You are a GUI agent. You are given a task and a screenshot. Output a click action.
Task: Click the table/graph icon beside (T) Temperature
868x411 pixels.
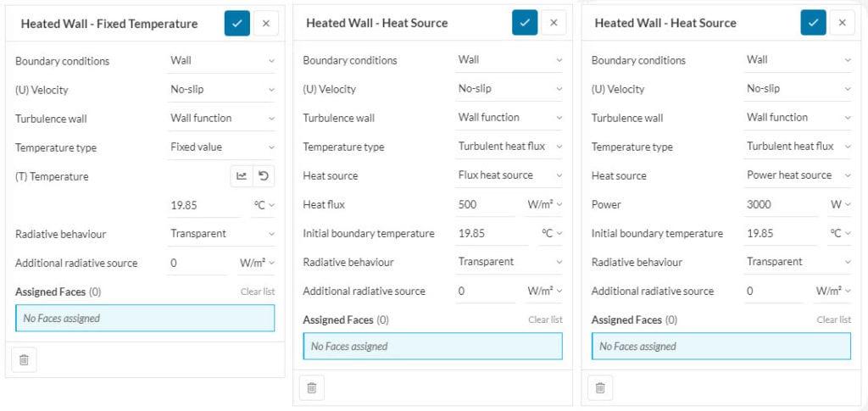[x=242, y=176]
